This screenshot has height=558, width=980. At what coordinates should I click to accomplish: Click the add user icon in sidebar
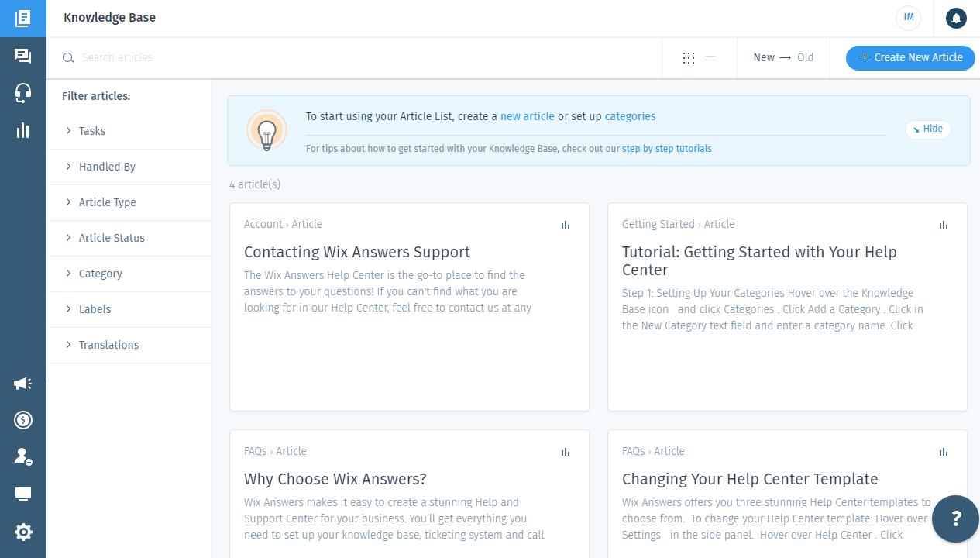pyautogui.click(x=22, y=456)
